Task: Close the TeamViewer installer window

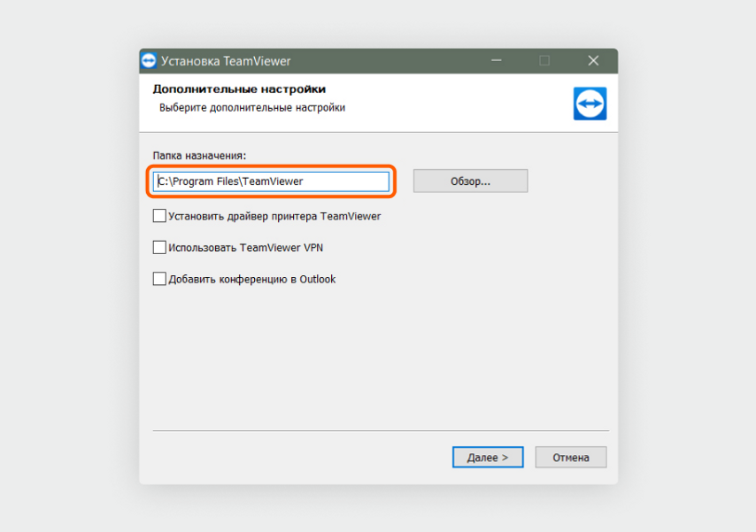Action: pyautogui.click(x=593, y=61)
